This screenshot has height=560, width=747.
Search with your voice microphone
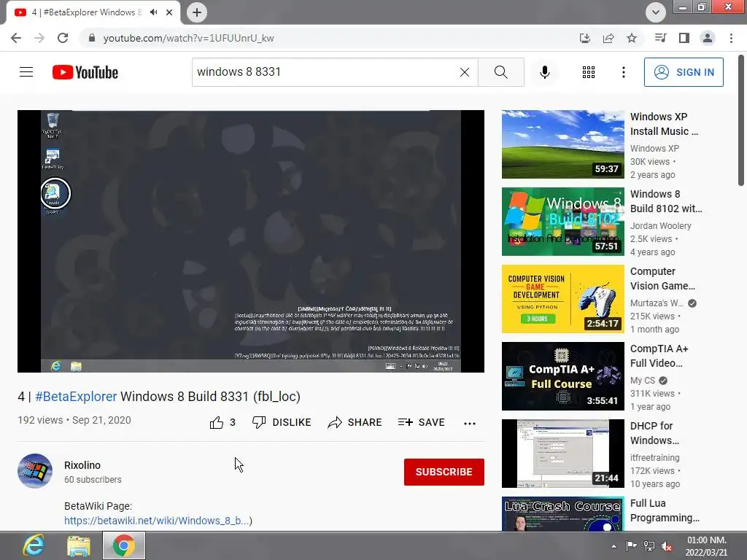tap(544, 72)
